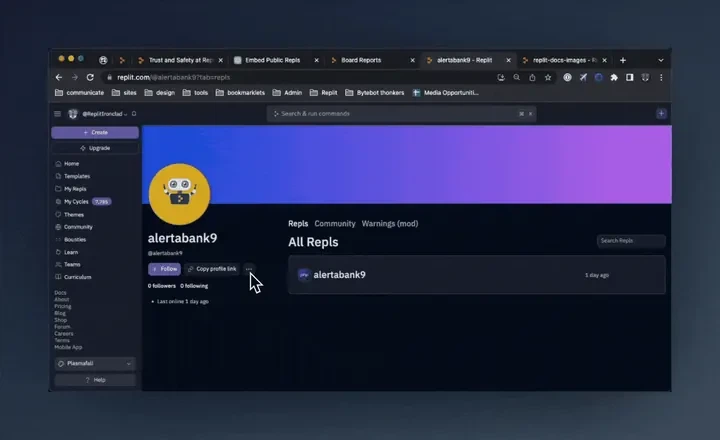The height and width of the screenshot is (440, 720).
Task: Click Copy profile link button
Action: pos(212,269)
